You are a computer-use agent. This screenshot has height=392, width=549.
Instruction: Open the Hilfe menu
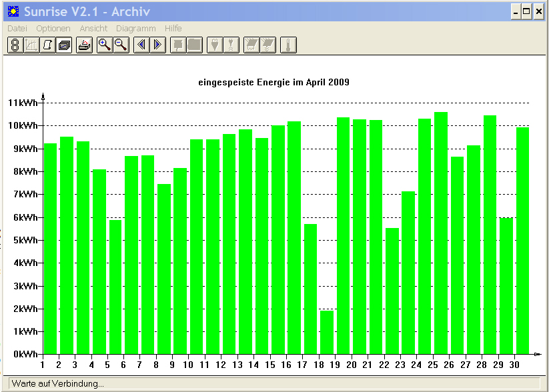point(173,29)
